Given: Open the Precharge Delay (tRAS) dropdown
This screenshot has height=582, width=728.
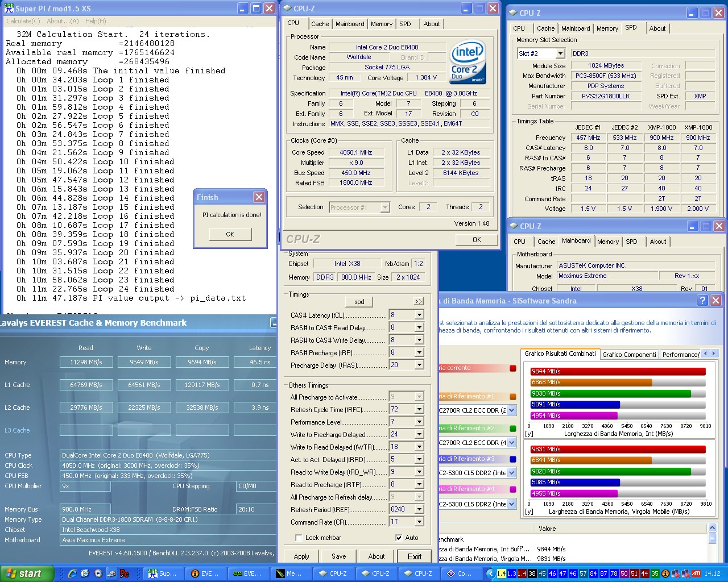Looking at the screenshot, I should pyautogui.click(x=419, y=365).
